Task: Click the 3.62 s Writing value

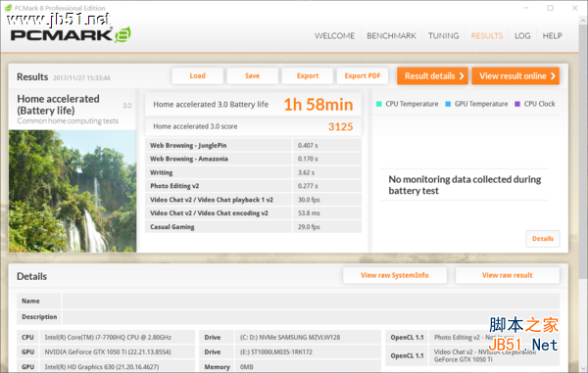Action: tap(306, 172)
